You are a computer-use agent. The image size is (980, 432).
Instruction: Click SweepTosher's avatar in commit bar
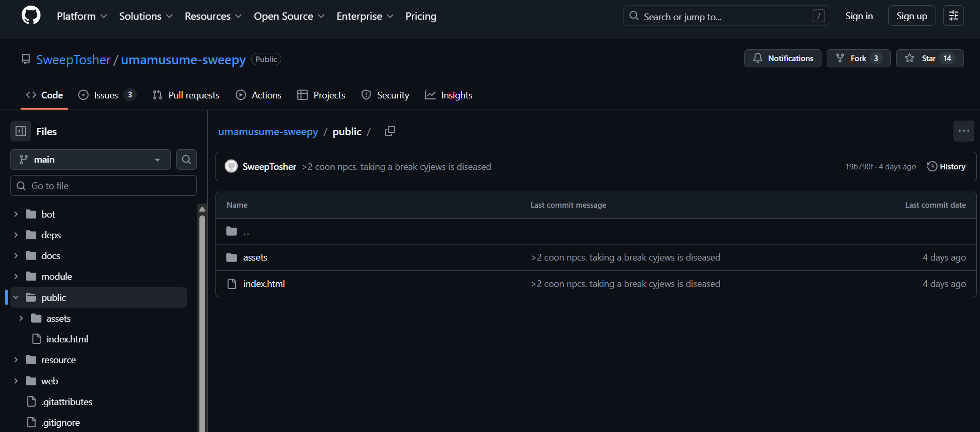232,166
